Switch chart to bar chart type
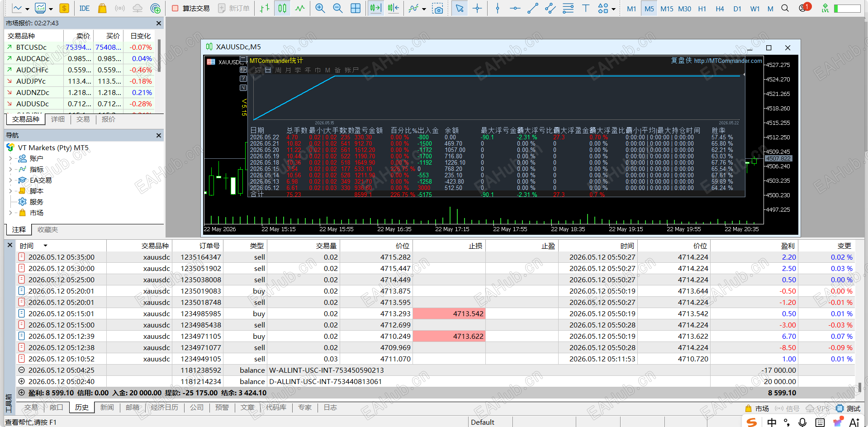Image resolution: width=868 pixels, height=427 pixels. [265, 8]
